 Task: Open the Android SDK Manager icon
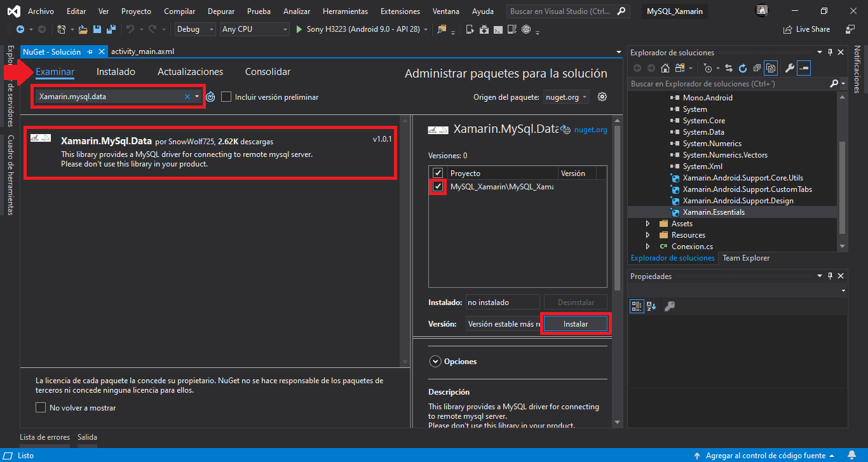pos(484,29)
